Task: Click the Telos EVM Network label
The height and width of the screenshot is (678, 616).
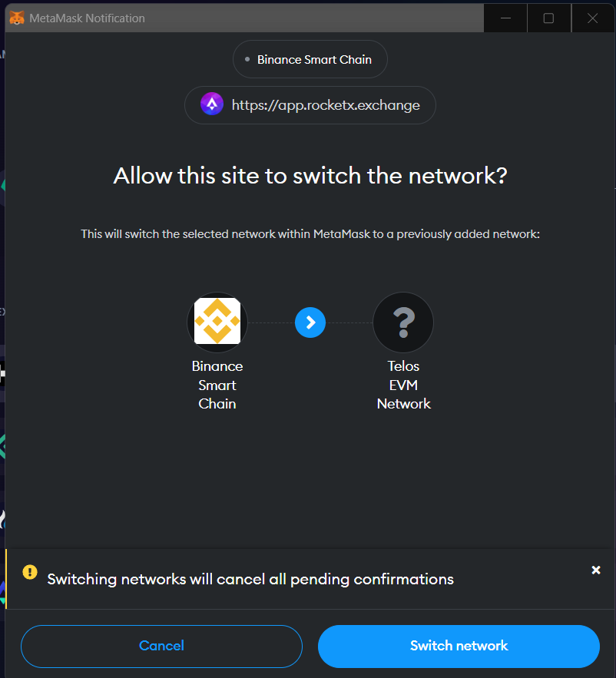Action: tap(403, 385)
